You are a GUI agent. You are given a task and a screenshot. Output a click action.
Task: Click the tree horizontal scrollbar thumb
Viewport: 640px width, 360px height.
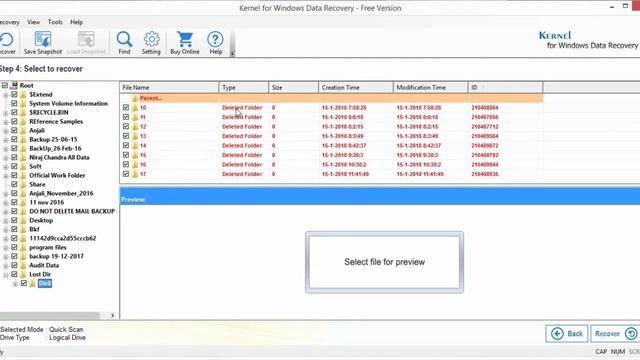50,316
